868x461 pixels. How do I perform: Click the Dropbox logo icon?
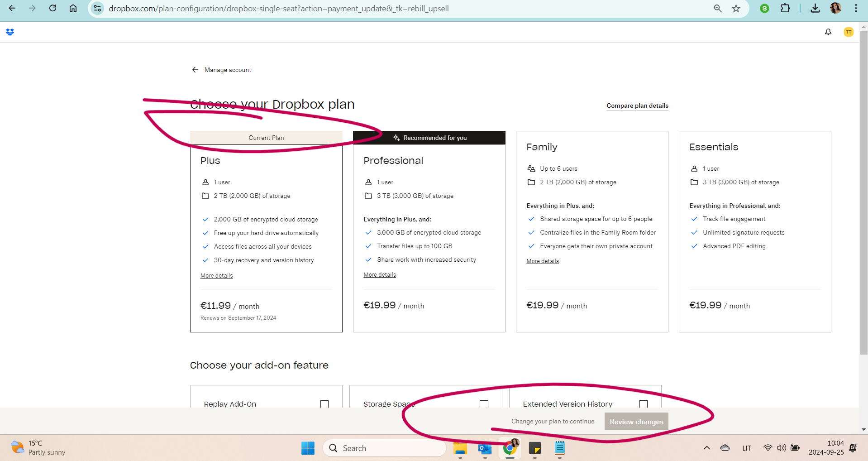(x=10, y=32)
